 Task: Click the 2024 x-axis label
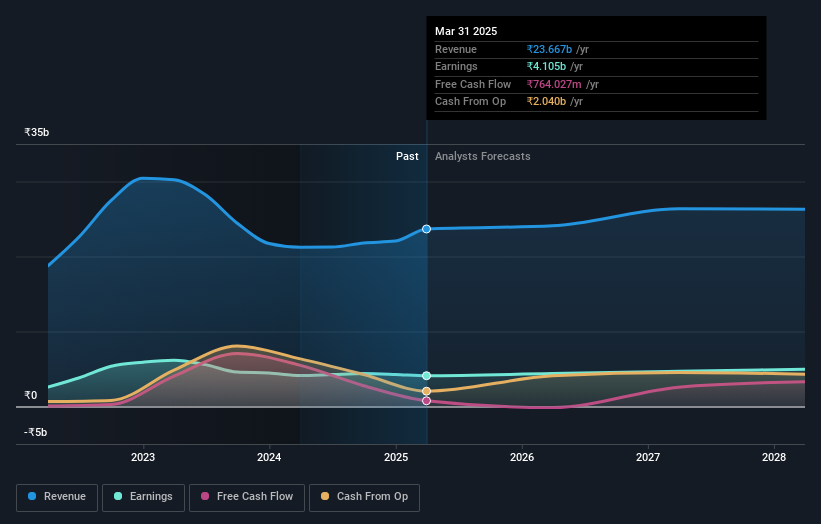(x=269, y=457)
